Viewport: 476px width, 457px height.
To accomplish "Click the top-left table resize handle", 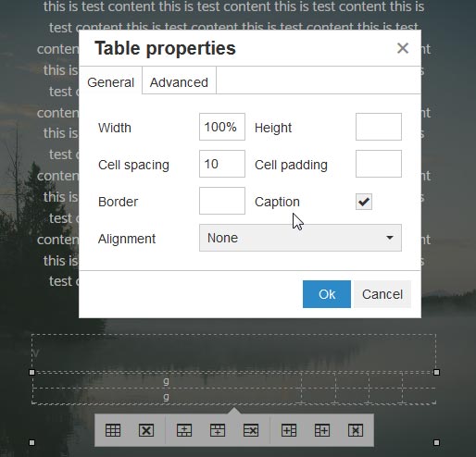I will [x=31, y=373].
